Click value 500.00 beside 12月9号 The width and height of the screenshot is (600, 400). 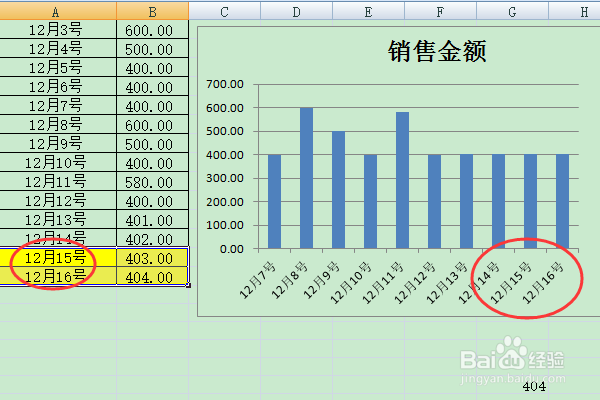[x=152, y=144]
